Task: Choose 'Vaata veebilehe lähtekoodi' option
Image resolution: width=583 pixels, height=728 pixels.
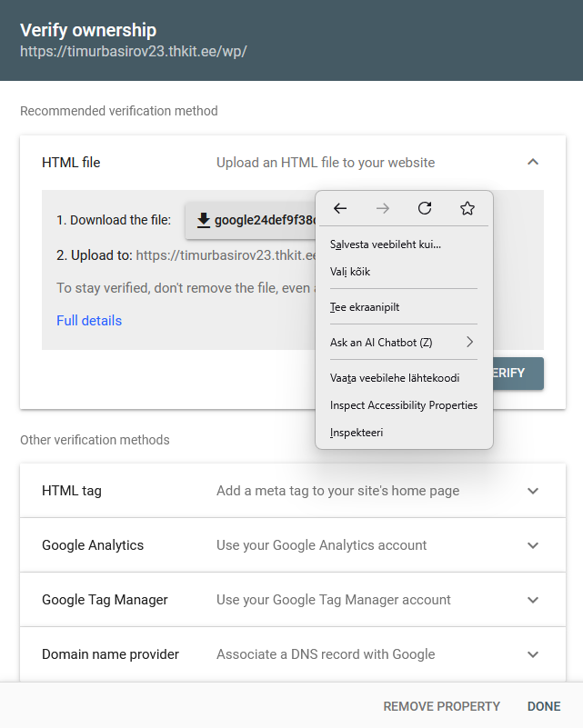Action: [394, 378]
